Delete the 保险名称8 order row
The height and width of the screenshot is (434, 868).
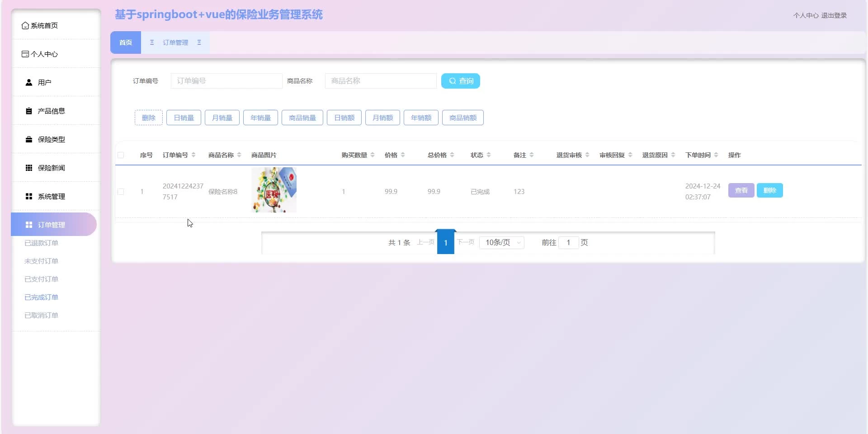769,190
